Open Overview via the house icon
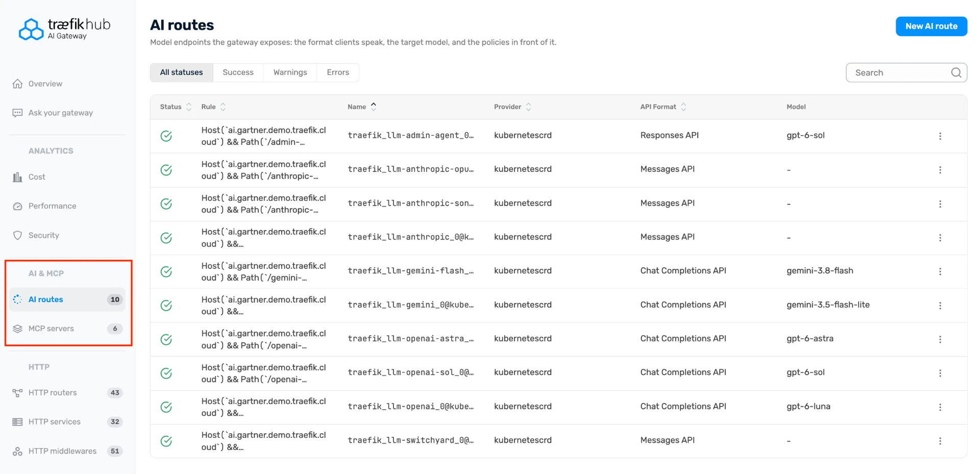 pos(18,84)
